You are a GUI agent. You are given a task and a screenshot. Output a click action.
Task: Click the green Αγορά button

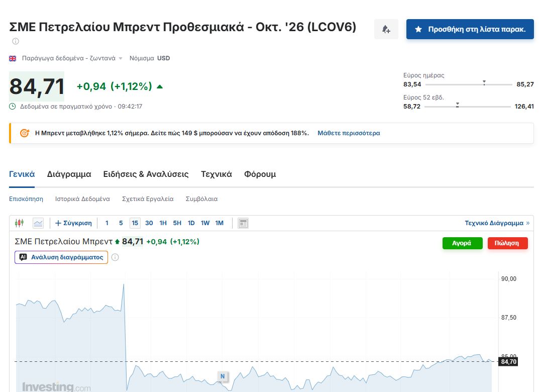(x=462, y=243)
